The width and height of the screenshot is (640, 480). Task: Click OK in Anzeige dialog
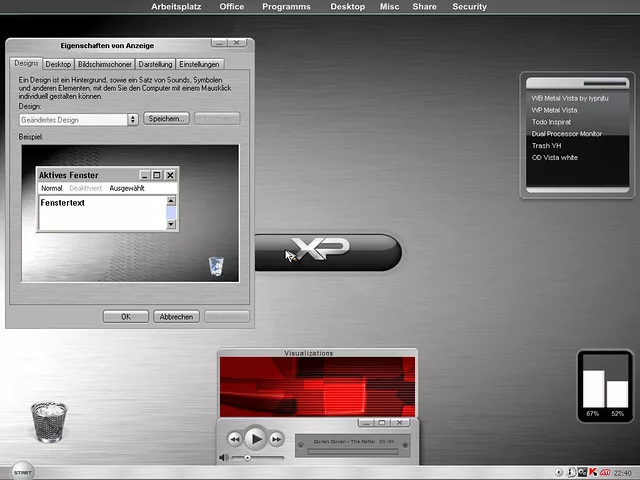pyautogui.click(x=126, y=317)
